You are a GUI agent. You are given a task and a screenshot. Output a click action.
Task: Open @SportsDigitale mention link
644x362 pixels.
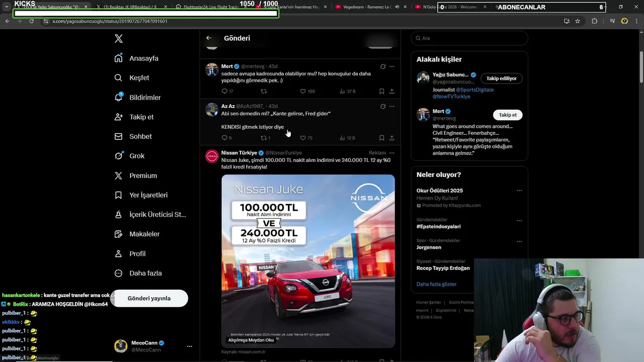[x=475, y=89]
